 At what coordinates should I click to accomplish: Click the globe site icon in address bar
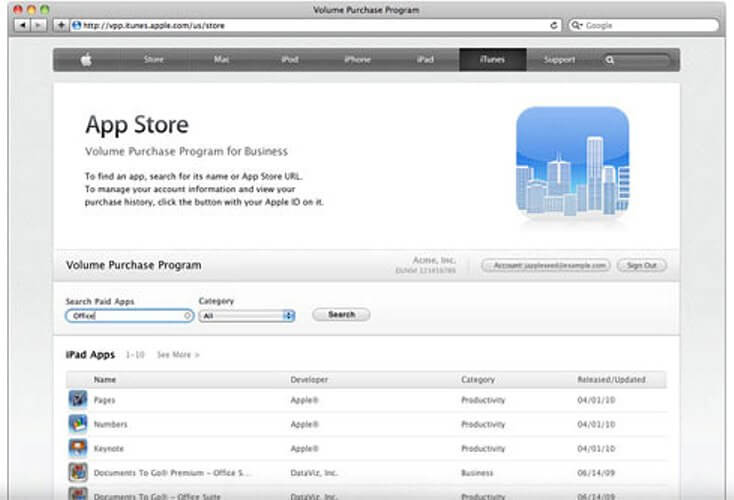pyautogui.click(x=76, y=25)
